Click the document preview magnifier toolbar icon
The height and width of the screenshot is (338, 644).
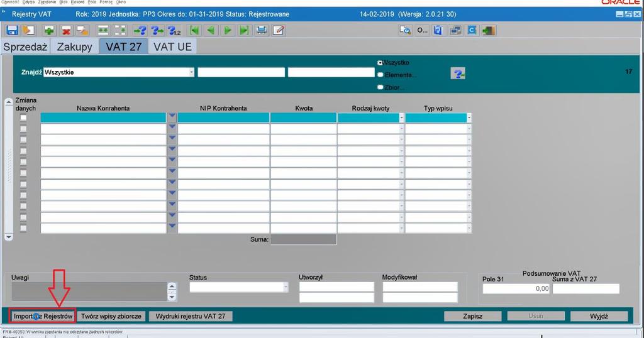point(406,30)
